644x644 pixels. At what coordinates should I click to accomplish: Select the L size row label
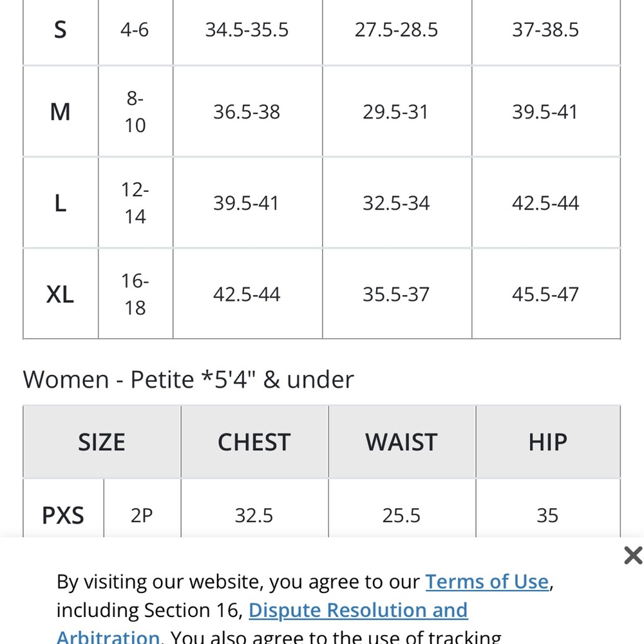click(61, 203)
